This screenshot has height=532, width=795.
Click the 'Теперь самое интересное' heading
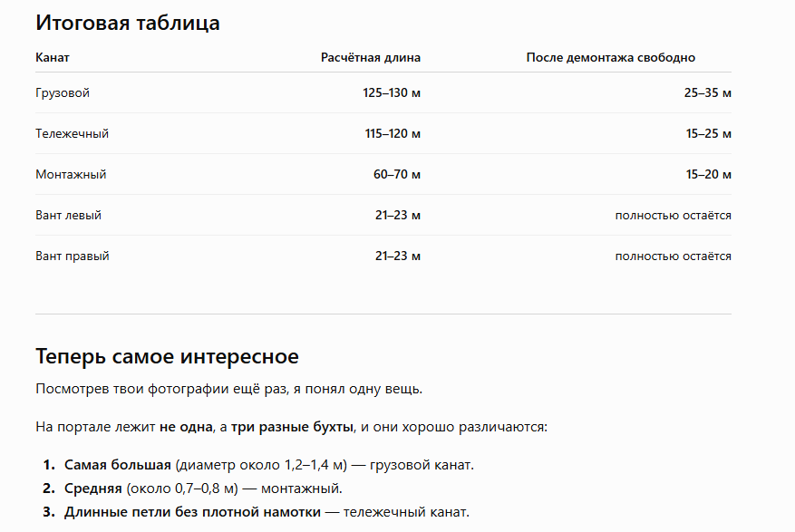pyautogui.click(x=168, y=357)
